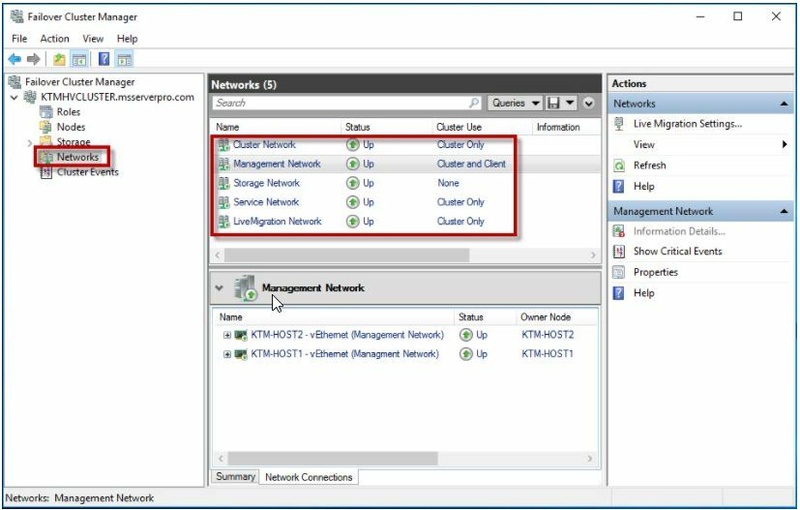Click the Cluster Network icon
This screenshot has height=510, width=800.
click(223, 145)
